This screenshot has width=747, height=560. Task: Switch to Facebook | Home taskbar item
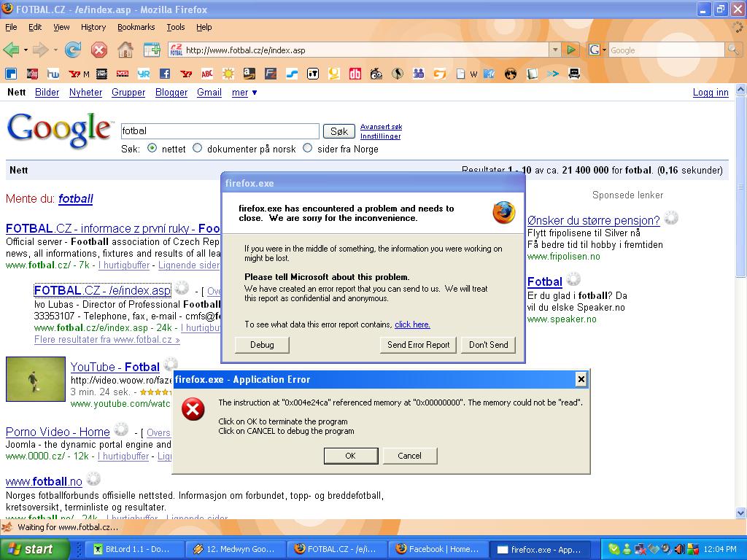point(437,549)
